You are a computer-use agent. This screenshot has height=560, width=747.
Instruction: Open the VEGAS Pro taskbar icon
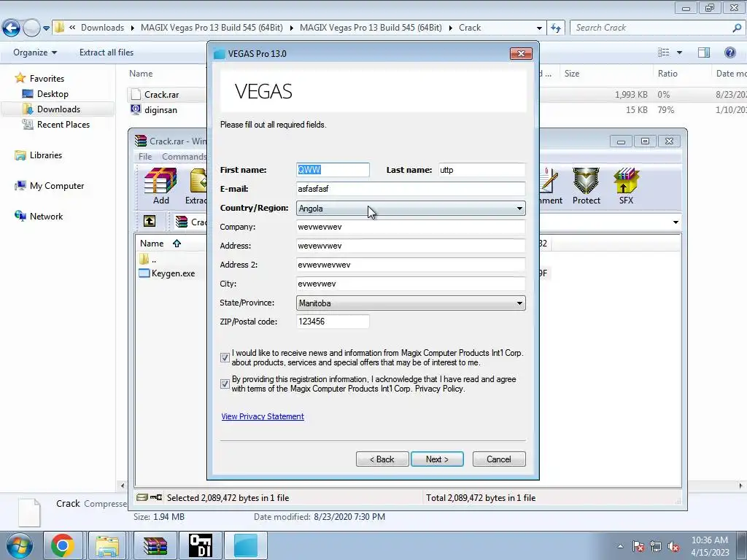coord(246,545)
